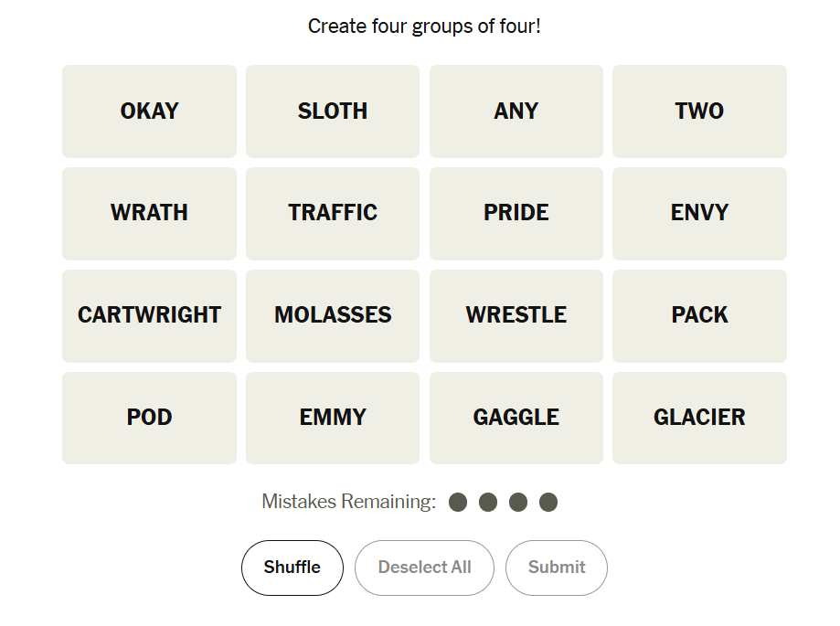Screen dimensions: 840x626
Task: Select the GLACIER word tile
Action: [699, 418]
